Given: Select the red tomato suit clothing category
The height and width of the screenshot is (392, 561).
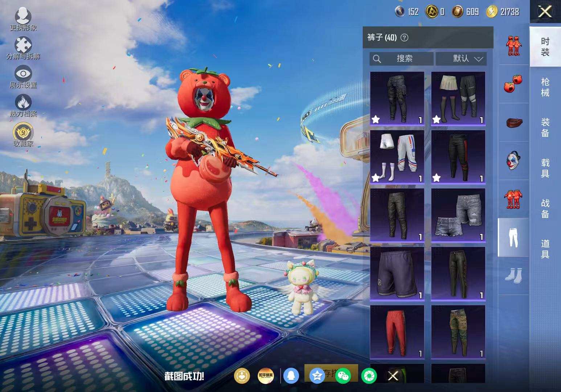Looking at the screenshot, I should click(513, 199).
